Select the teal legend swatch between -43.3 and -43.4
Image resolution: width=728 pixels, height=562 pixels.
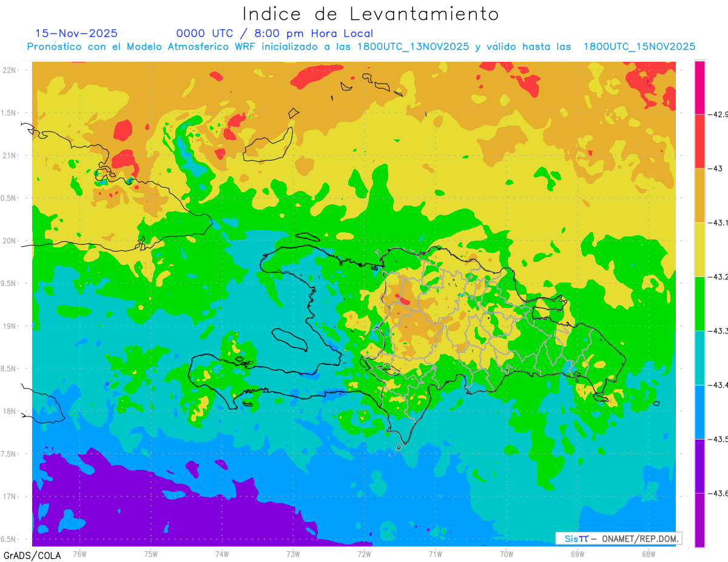coord(699,358)
